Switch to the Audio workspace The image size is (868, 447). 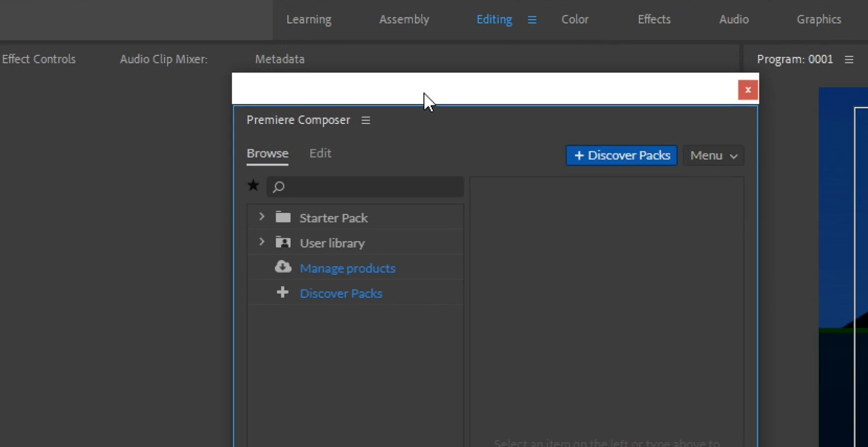734,19
